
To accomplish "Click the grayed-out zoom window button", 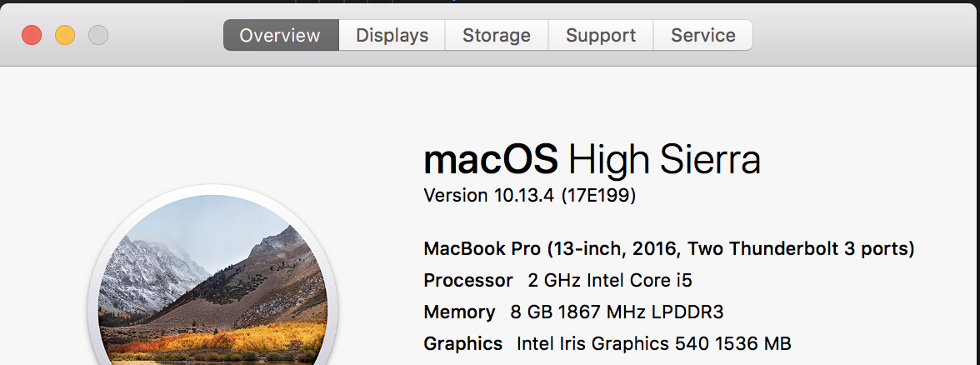I will [x=98, y=35].
